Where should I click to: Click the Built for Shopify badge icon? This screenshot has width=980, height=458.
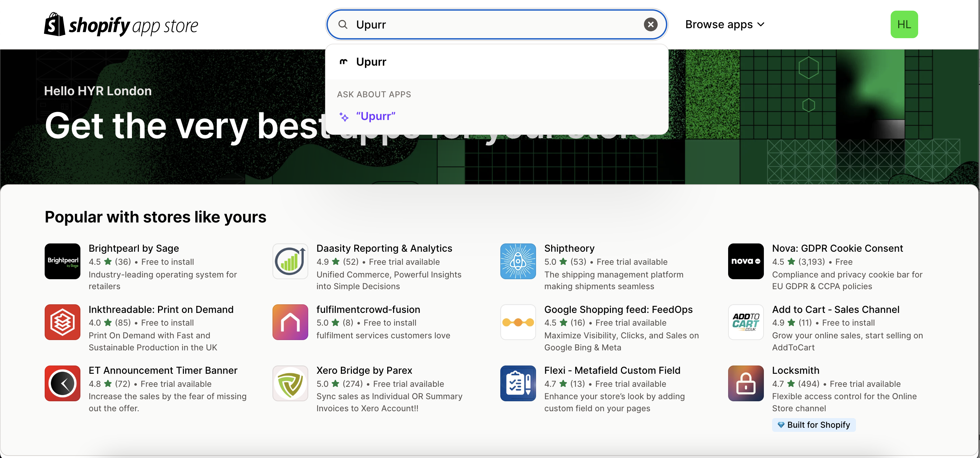pos(781,424)
